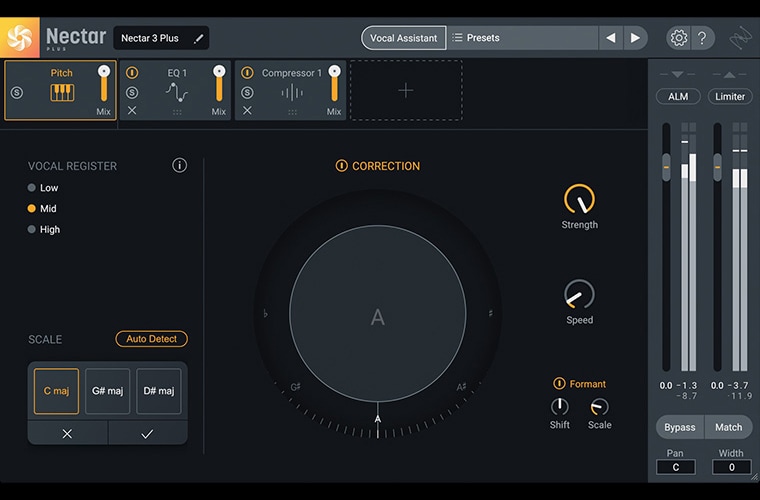
Task: Click the piano keys Pitch module icon
Action: tap(62, 92)
